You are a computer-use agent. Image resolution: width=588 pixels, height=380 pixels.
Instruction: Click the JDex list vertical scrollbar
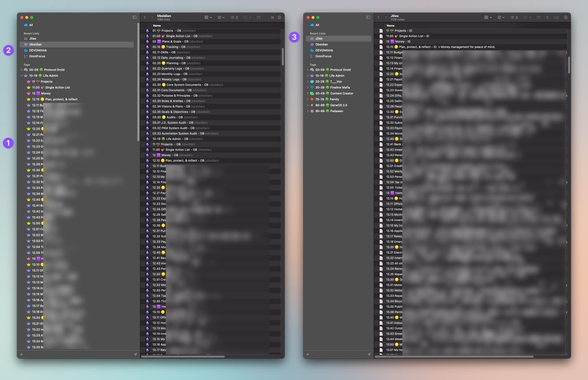[569, 65]
